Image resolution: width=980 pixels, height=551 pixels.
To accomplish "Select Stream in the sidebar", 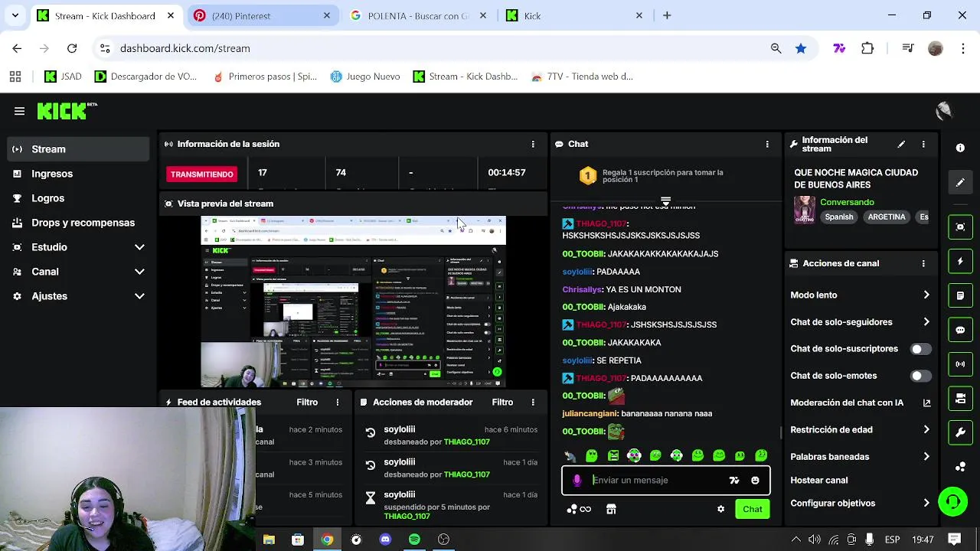I will click(78, 149).
